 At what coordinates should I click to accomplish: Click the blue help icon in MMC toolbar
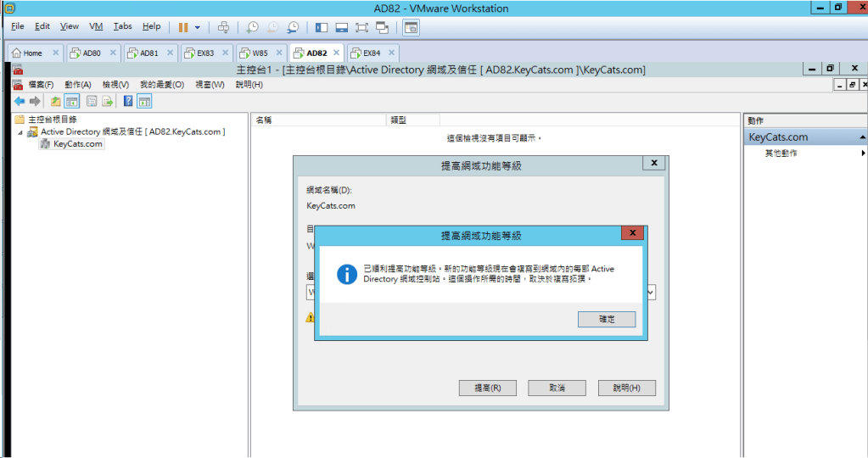click(x=128, y=101)
